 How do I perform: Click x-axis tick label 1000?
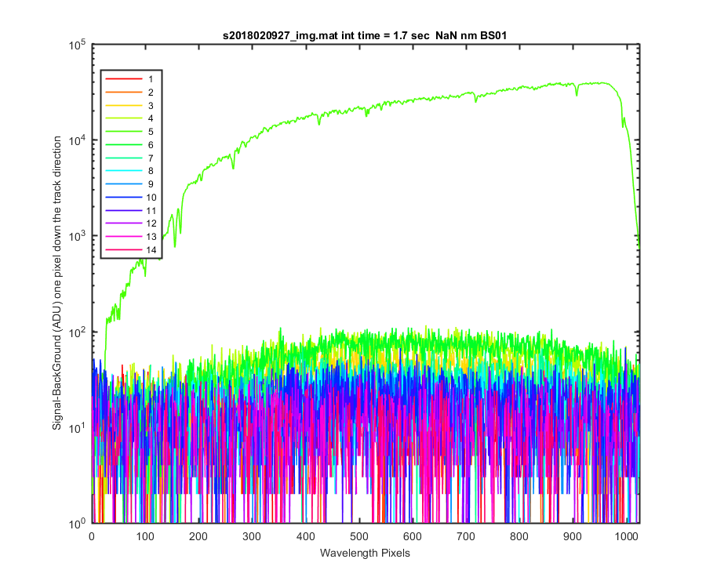click(x=626, y=536)
